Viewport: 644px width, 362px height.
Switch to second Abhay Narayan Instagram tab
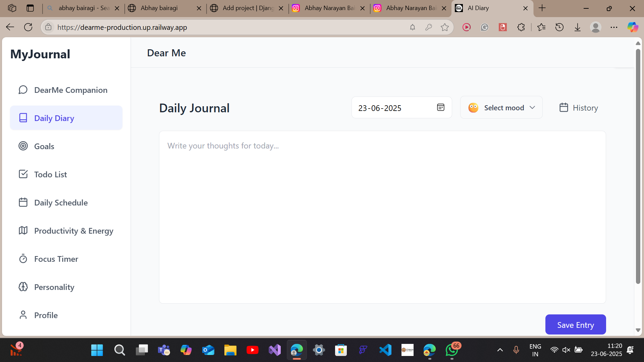pos(411,8)
